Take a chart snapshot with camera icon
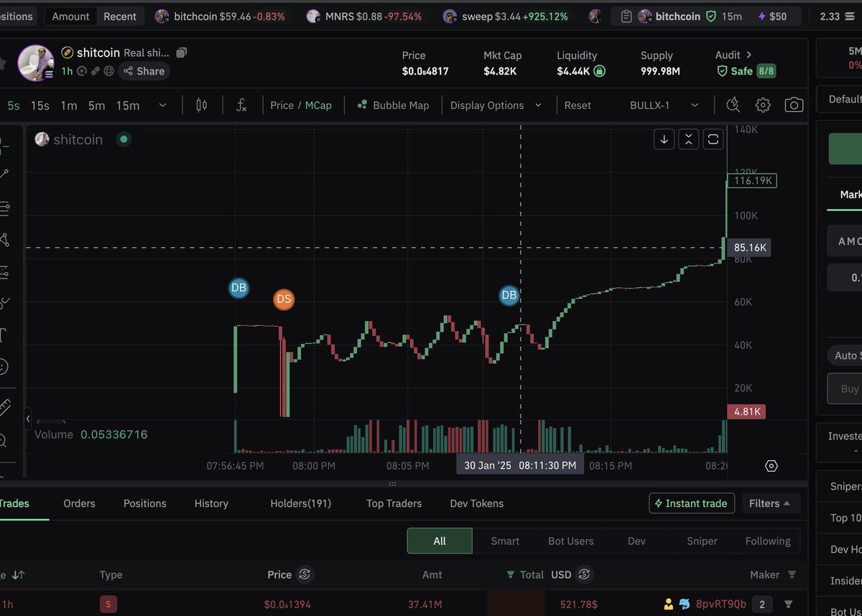The height and width of the screenshot is (616, 862). pos(794,105)
